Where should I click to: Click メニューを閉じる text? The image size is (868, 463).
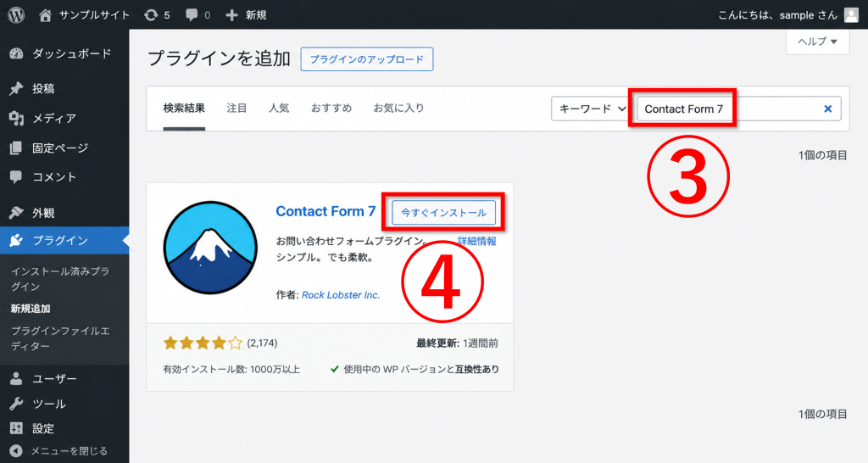click(70, 451)
